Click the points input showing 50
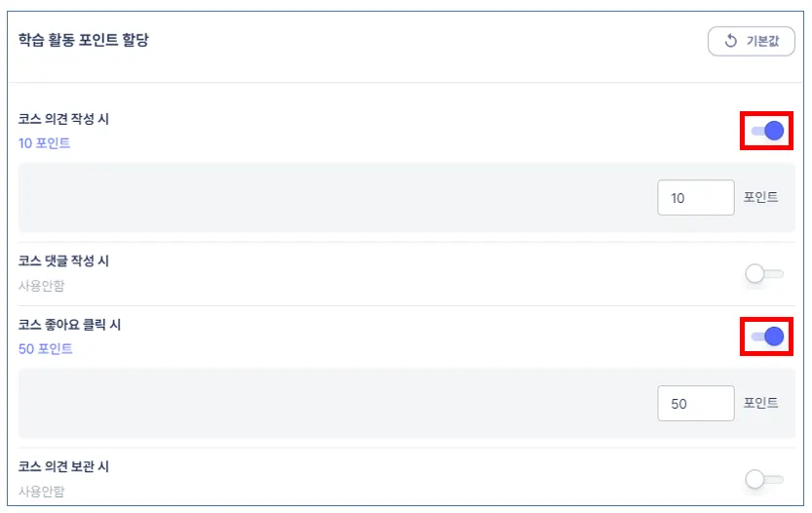 [695, 403]
